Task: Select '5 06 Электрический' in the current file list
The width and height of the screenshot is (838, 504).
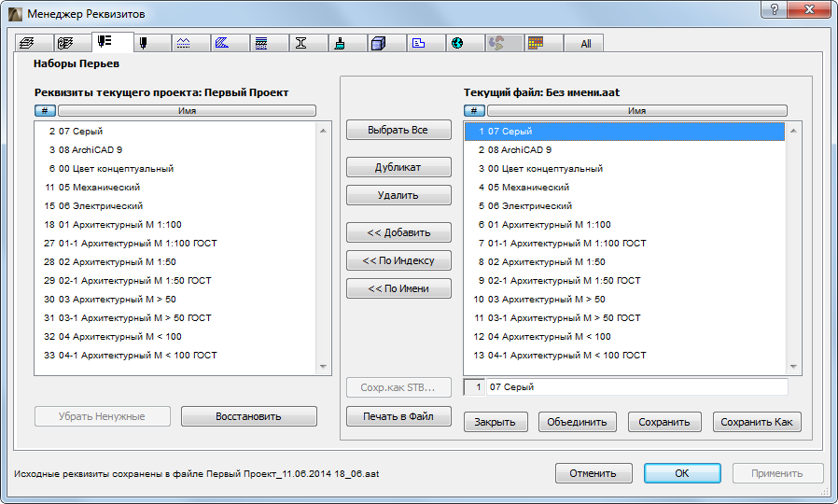Action: click(x=624, y=205)
